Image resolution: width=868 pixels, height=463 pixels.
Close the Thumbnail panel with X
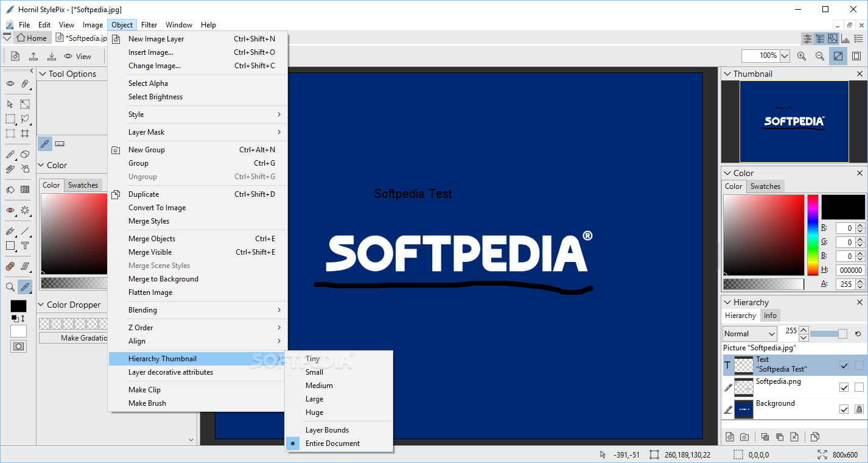(x=859, y=74)
